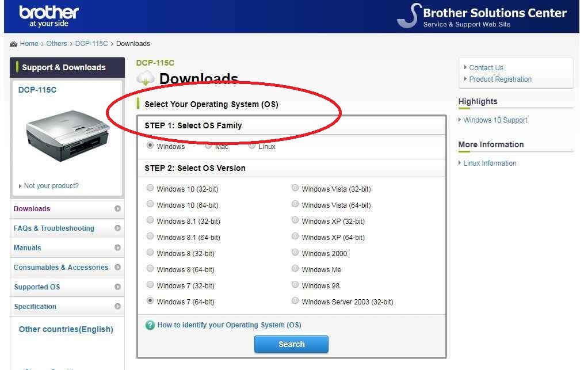Screen dimensions: 588x370
Task: Choose Windows Me option
Action: pos(295,268)
